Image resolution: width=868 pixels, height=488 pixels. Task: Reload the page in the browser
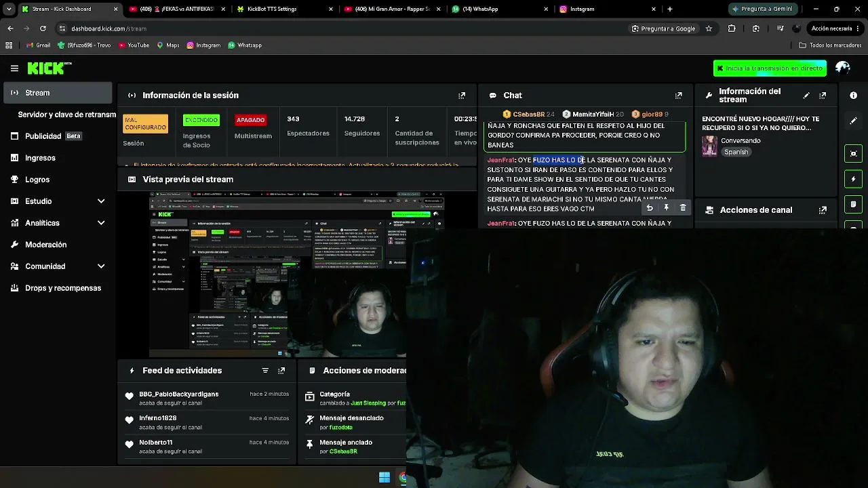click(x=43, y=28)
